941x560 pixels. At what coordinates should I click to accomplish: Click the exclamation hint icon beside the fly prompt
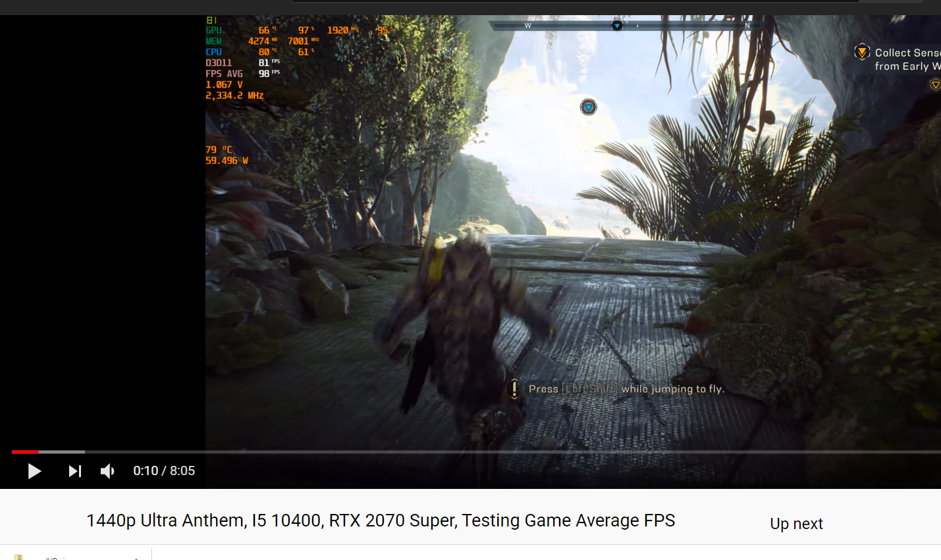514,389
